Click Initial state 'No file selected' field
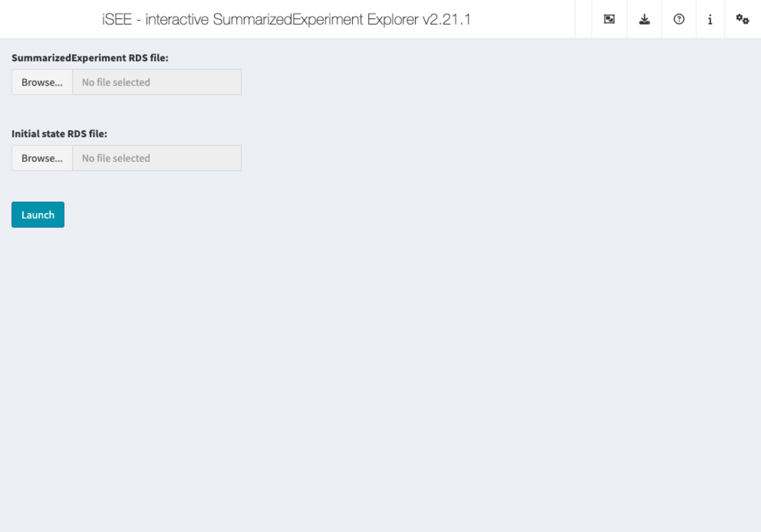761x532 pixels. 157,158
